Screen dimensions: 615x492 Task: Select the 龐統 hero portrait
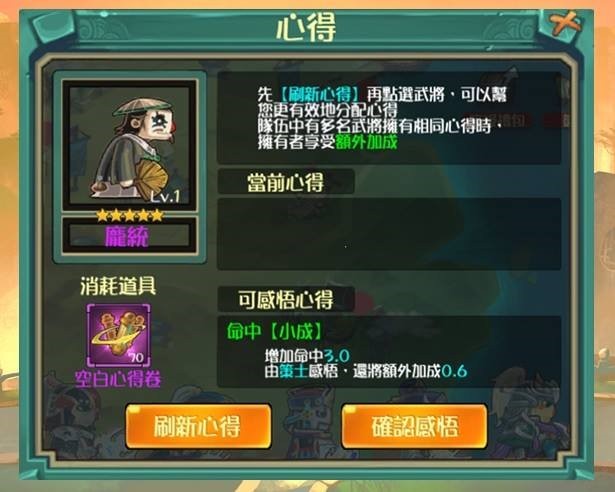pyautogui.click(x=129, y=145)
